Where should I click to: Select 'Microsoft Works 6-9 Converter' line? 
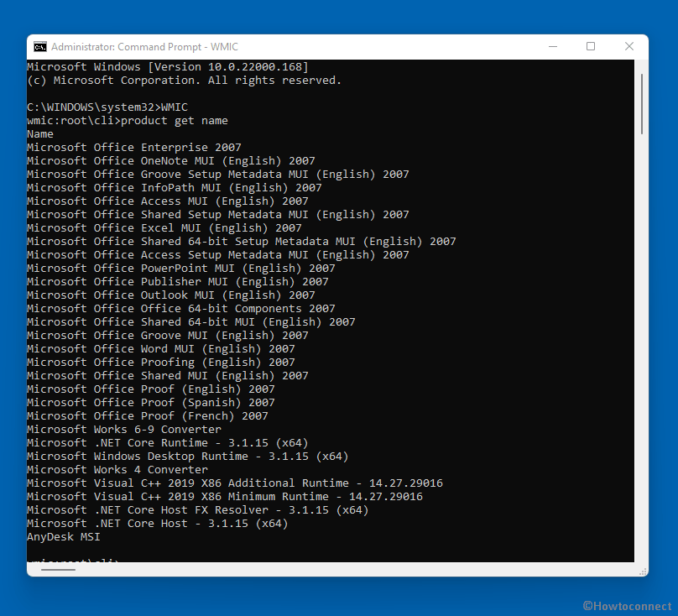(x=124, y=429)
